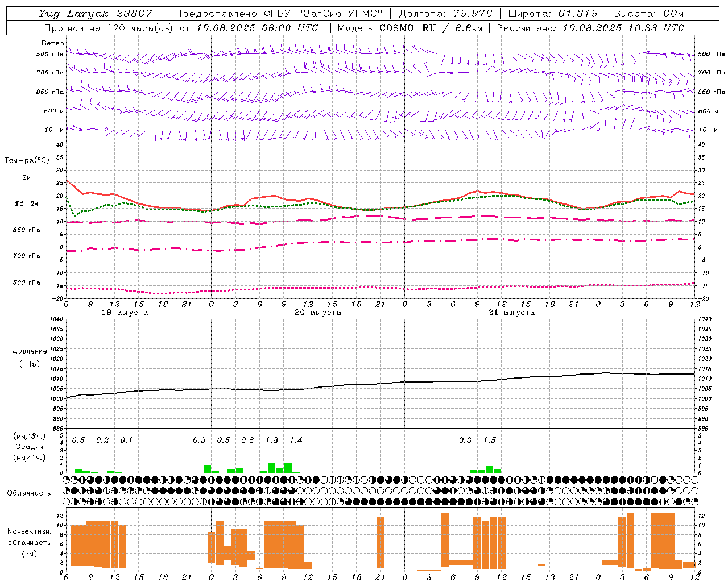728x582 pixels.
Task: Click the Td 2м dew point legend label
Action: pyautogui.click(x=27, y=203)
